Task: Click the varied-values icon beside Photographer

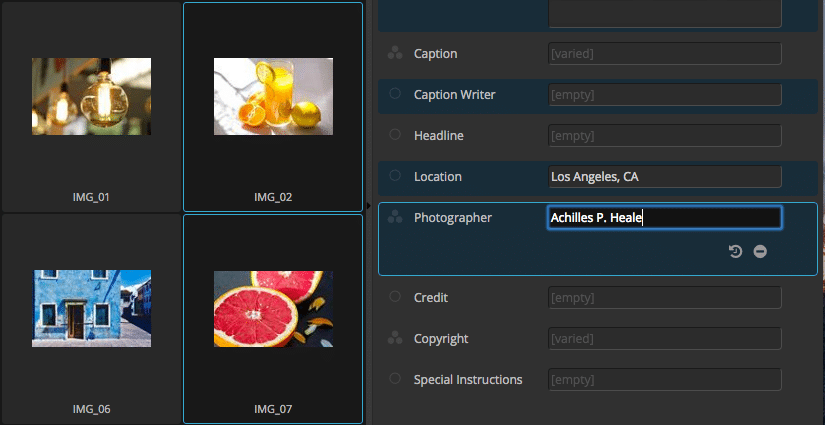Action: coord(394,217)
